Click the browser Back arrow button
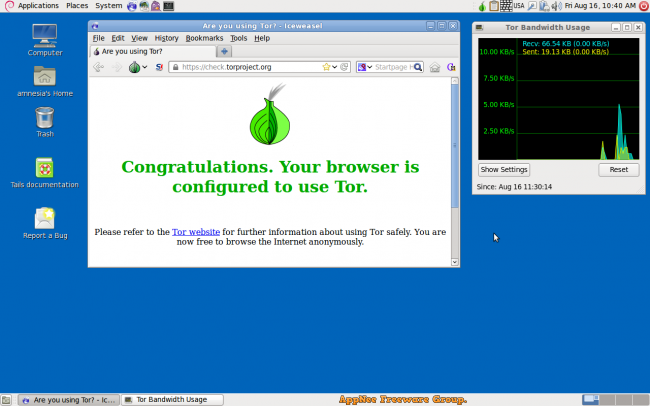Image resolution: width=650 pixels, height=406 pixels. [x=99, y=67]
